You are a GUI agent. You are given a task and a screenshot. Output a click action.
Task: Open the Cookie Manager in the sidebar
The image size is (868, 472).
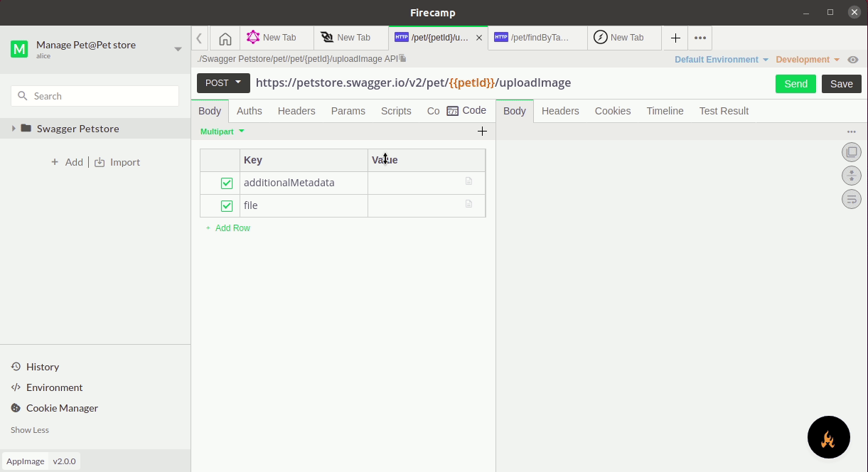click(61, 407)
